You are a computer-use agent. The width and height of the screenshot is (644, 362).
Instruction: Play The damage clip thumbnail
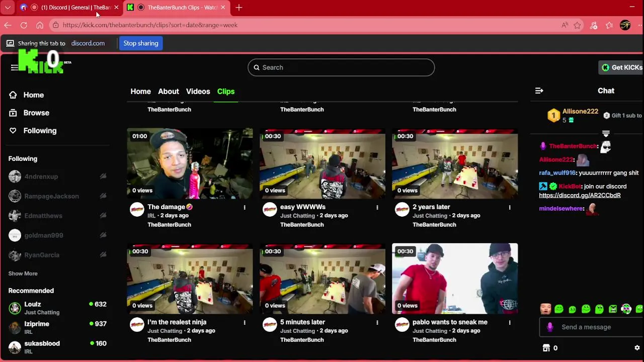point(190,163)
